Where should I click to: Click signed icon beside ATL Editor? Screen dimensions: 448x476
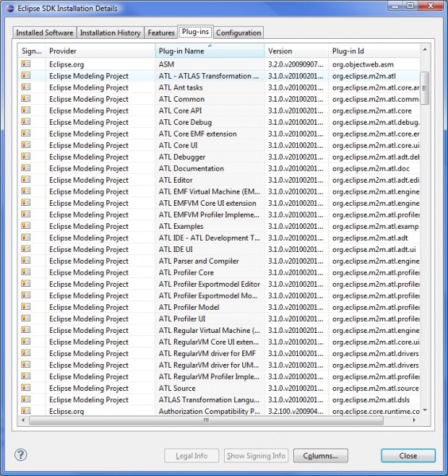pyautogui.click(x=25, y=180)
